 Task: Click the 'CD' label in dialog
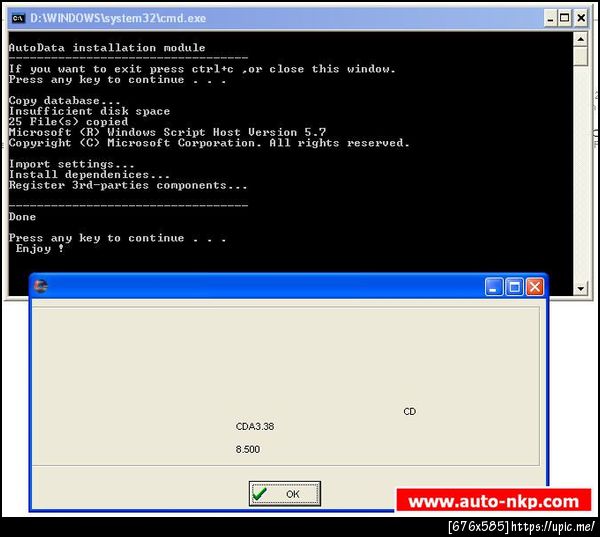click(409, 411)
